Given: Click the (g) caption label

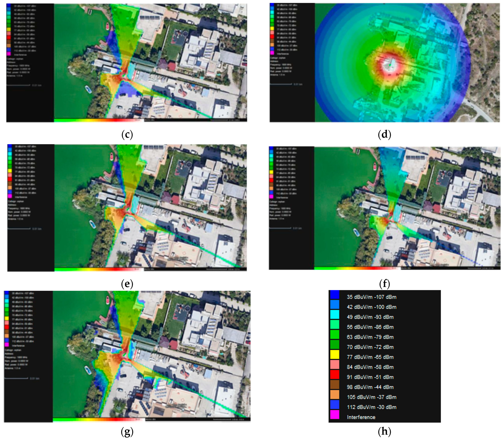Looking at the screenshot, I should click(127, 431).
